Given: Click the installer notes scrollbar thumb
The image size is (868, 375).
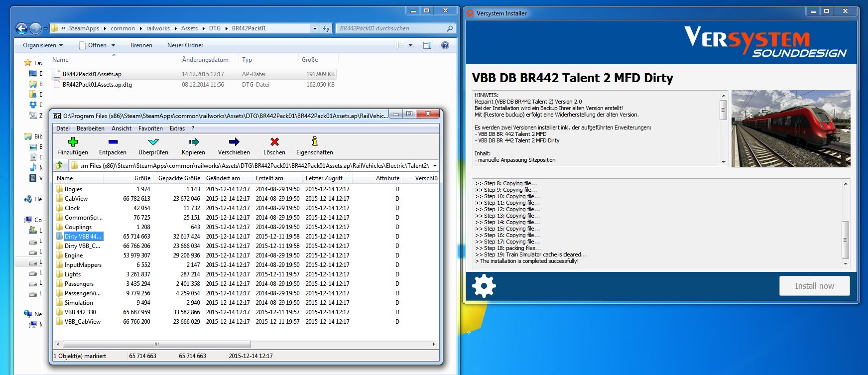Looking at the screenshot, I should [724, 110].
